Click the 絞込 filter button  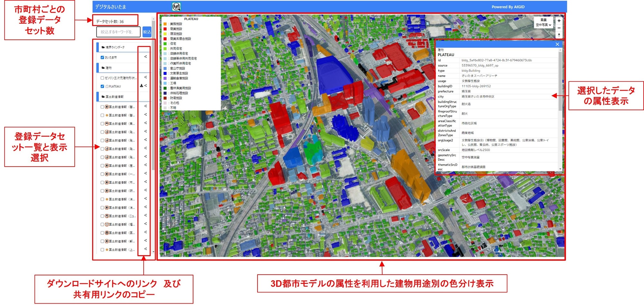coord(147,32)
